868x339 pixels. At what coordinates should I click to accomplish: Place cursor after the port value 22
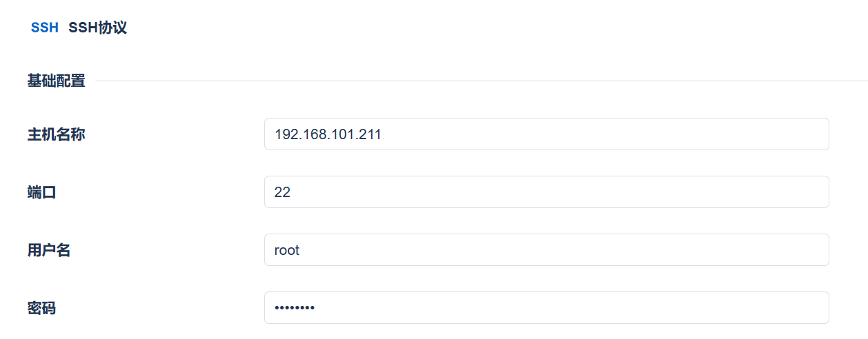[x=291, y=192]
